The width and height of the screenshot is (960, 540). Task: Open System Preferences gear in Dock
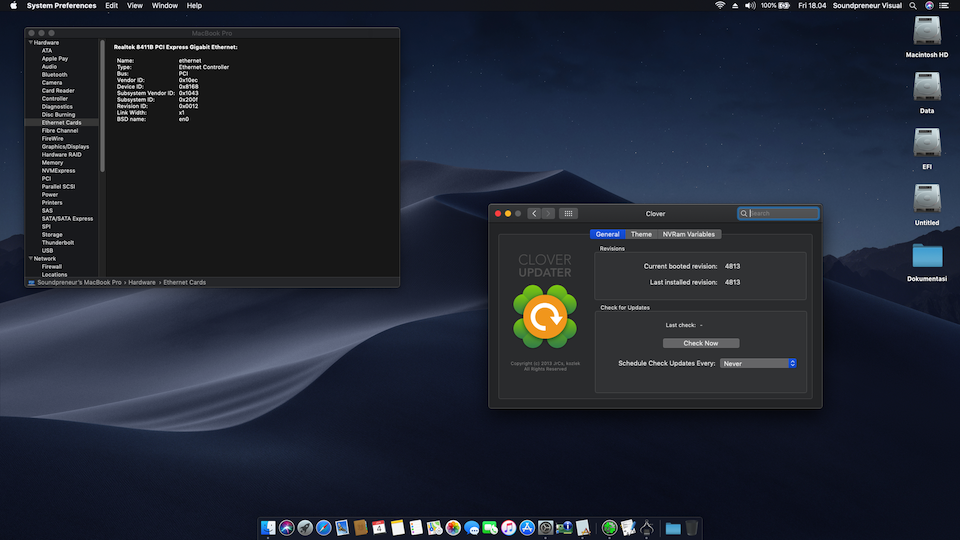coord(546,528)
